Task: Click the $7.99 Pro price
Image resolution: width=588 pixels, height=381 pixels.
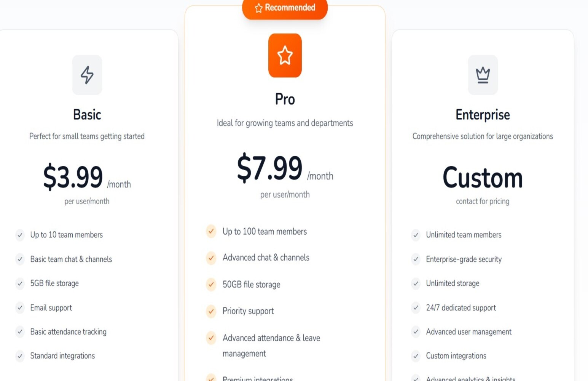Action: pos(269,168)
